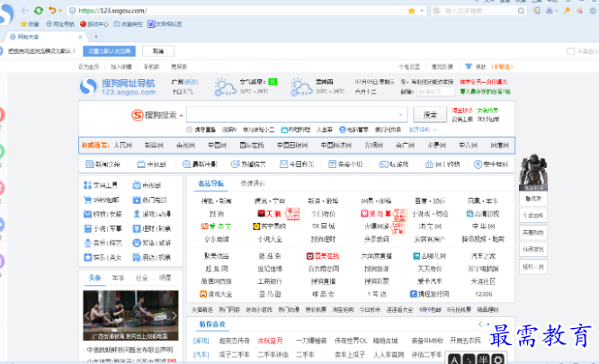Click the news headlines icon in category bar
The height and width of the screenshot is (364, 599).
coord(89,164)
